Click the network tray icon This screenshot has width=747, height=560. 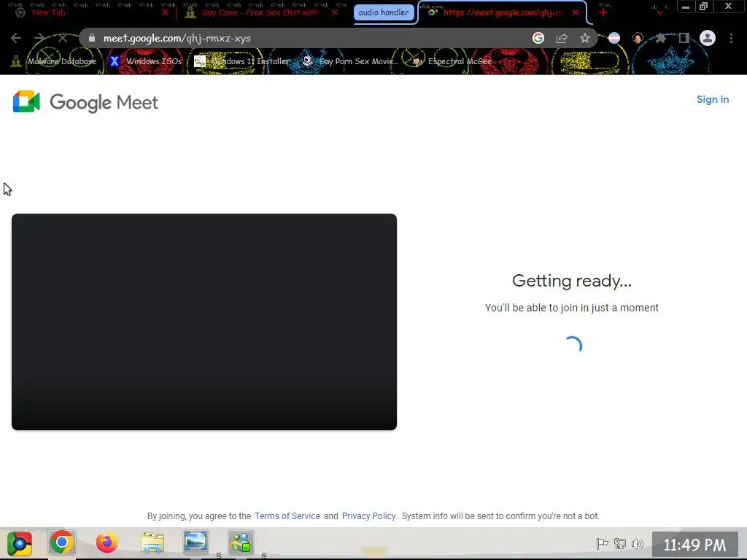coord(620,543)
